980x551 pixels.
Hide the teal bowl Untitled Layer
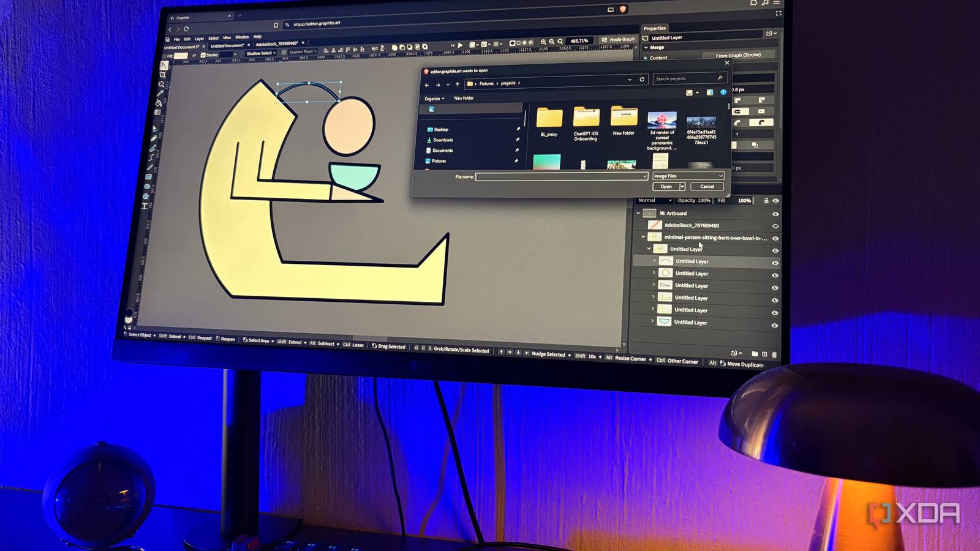[775, 325]
